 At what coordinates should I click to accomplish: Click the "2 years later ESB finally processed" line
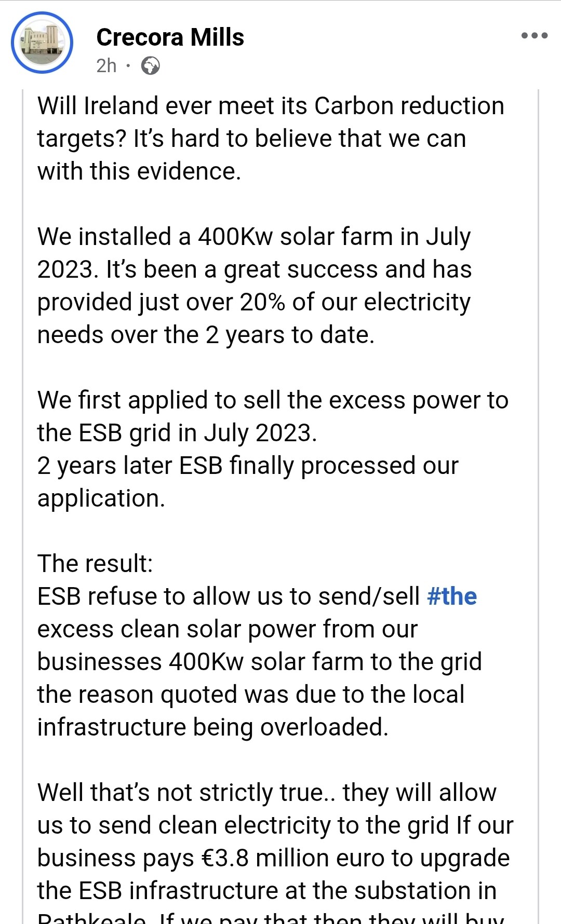point(248,466)
